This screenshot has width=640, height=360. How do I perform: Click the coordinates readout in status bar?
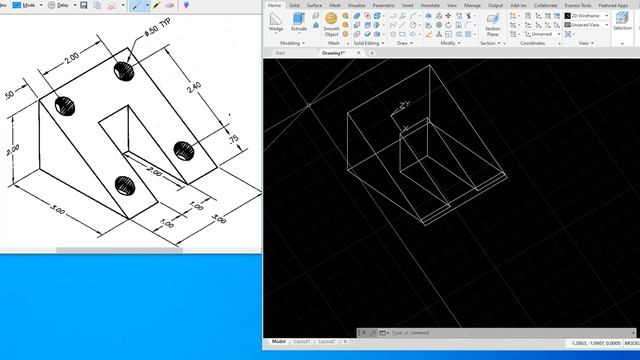click(x=596, y=343)
